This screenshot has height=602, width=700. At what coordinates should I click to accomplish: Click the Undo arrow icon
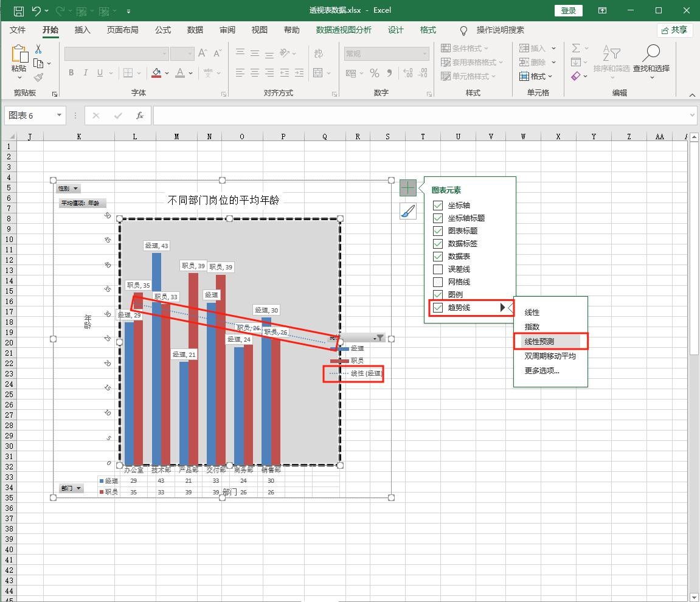tap(36, 11)
